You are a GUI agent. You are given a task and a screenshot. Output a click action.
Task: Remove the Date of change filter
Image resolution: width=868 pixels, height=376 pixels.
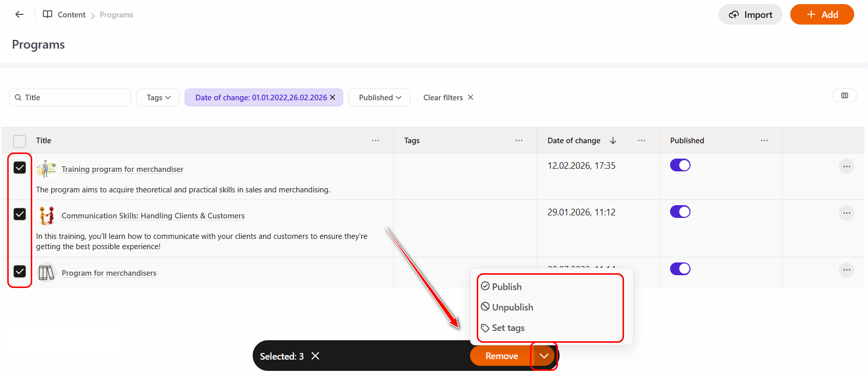[332, 97]
